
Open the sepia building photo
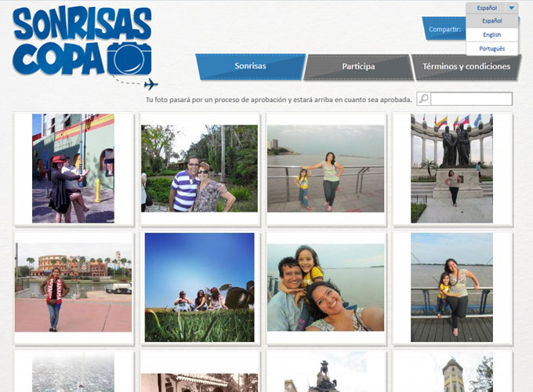[200, 383]
